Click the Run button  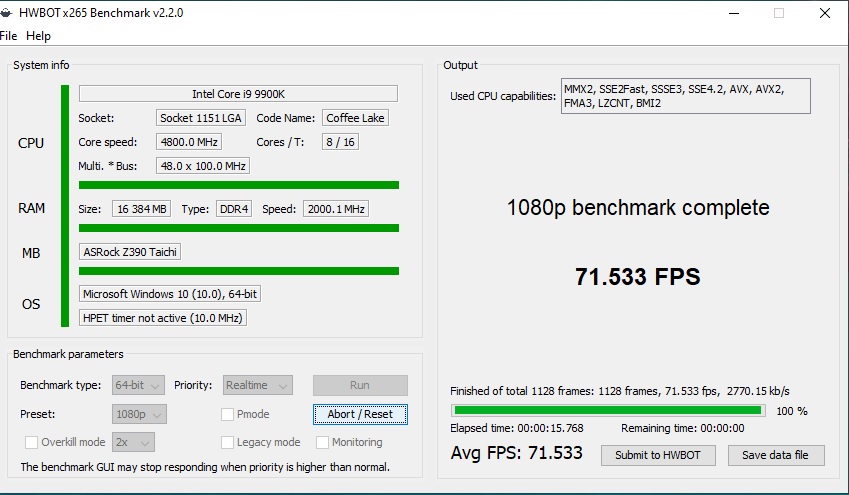pyautogui.click(x=360, y=385)
